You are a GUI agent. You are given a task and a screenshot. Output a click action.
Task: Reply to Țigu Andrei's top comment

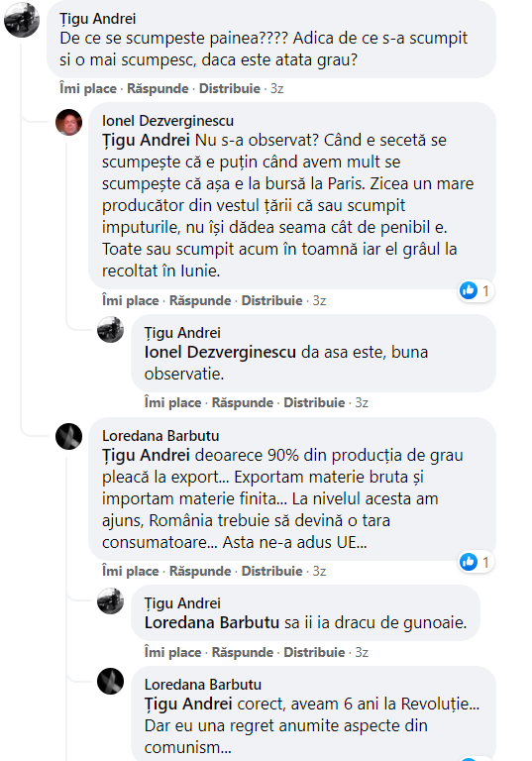(x=158, y=89)
